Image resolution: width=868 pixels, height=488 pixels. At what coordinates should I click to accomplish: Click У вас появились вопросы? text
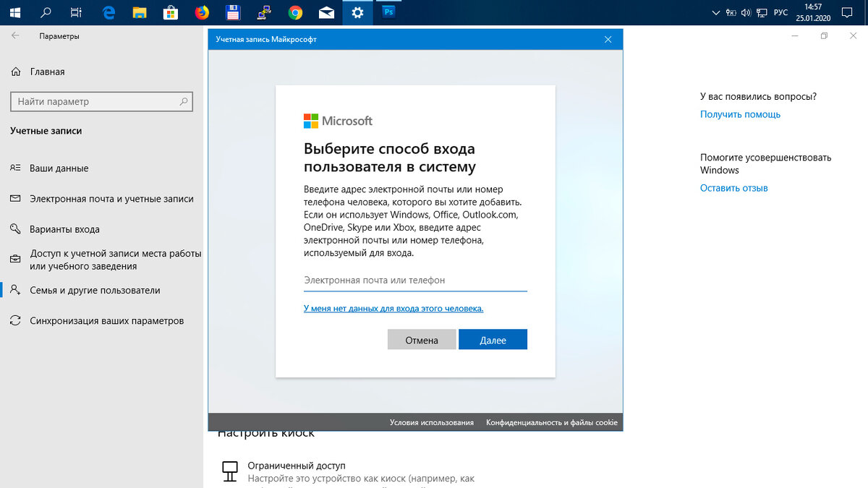click(x=758, y=96)
